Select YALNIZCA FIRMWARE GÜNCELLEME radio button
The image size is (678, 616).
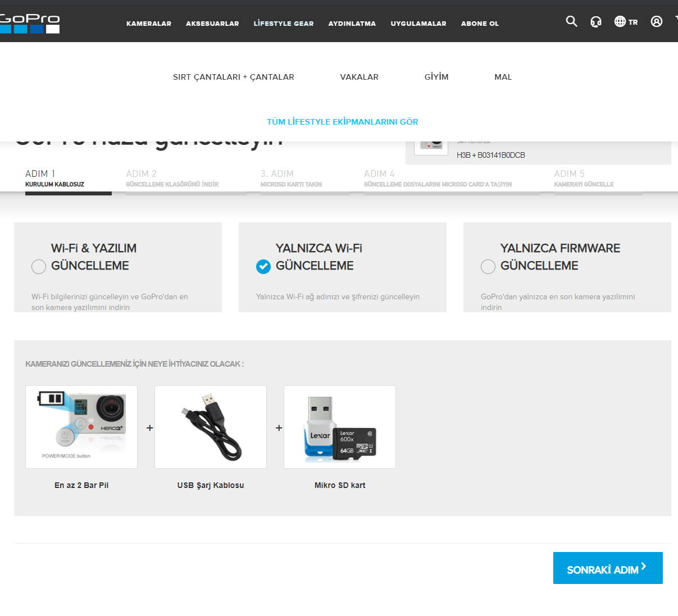(x=488, y=267)
